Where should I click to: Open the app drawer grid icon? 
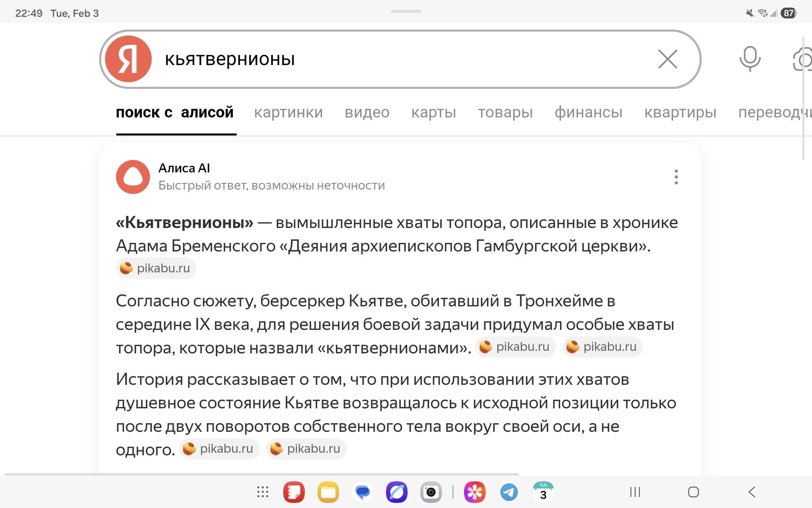tap(262, 492)
